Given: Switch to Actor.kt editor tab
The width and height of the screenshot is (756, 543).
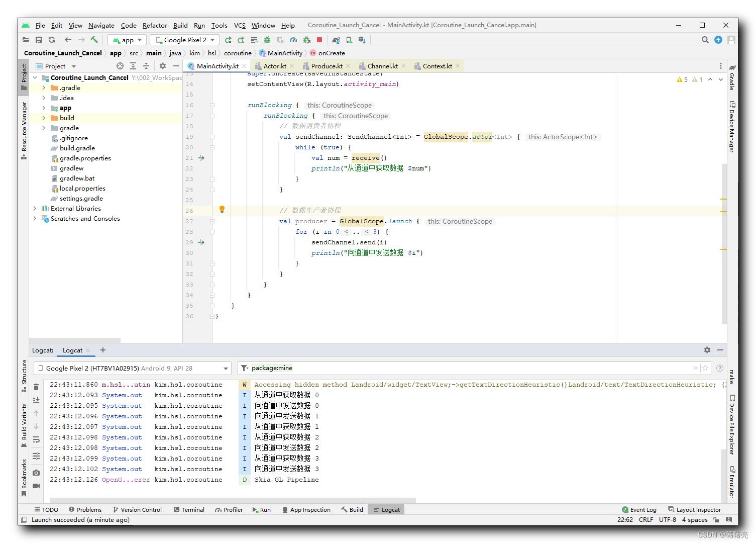Looking at the screenshot, I should (x=274, y=66).
